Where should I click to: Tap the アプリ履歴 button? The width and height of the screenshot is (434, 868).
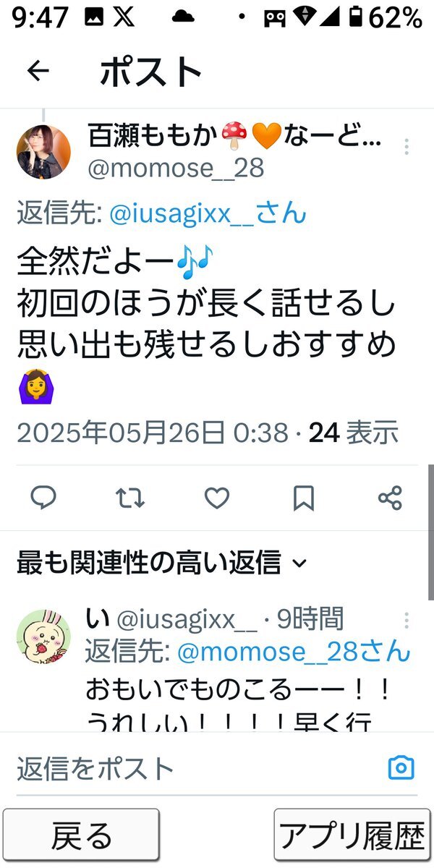(x=352, y=835)
